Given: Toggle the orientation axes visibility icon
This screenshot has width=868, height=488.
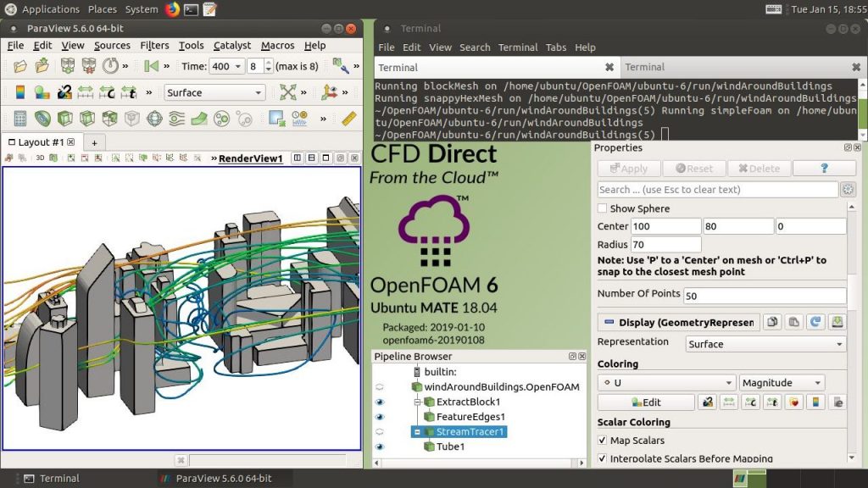Looking at the screenshot, I should tap(330, 92).
